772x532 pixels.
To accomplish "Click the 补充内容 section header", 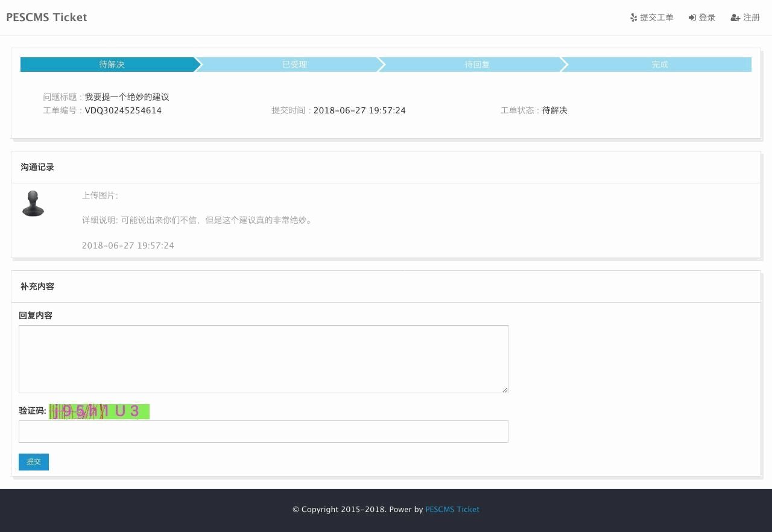I will coord(37,287).
